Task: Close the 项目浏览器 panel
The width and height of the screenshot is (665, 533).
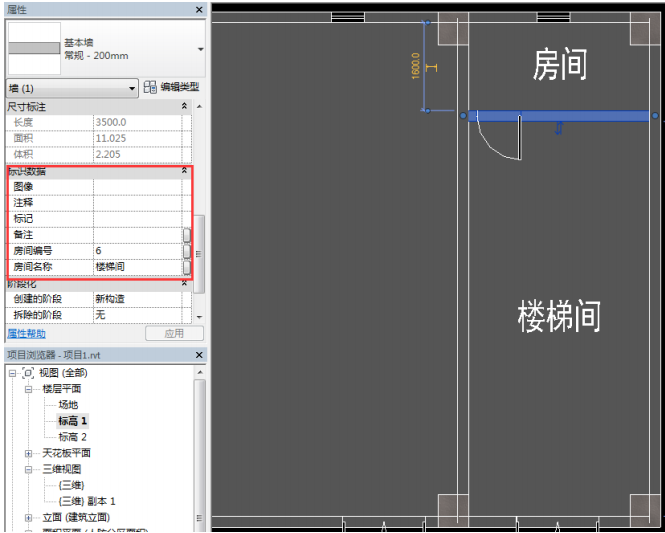Action: [199, 355]
